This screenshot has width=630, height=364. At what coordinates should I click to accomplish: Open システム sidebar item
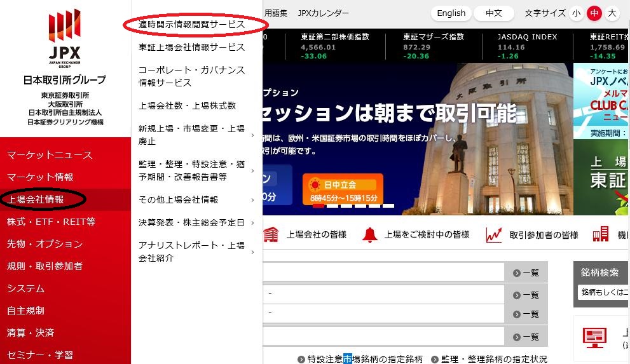25,288
